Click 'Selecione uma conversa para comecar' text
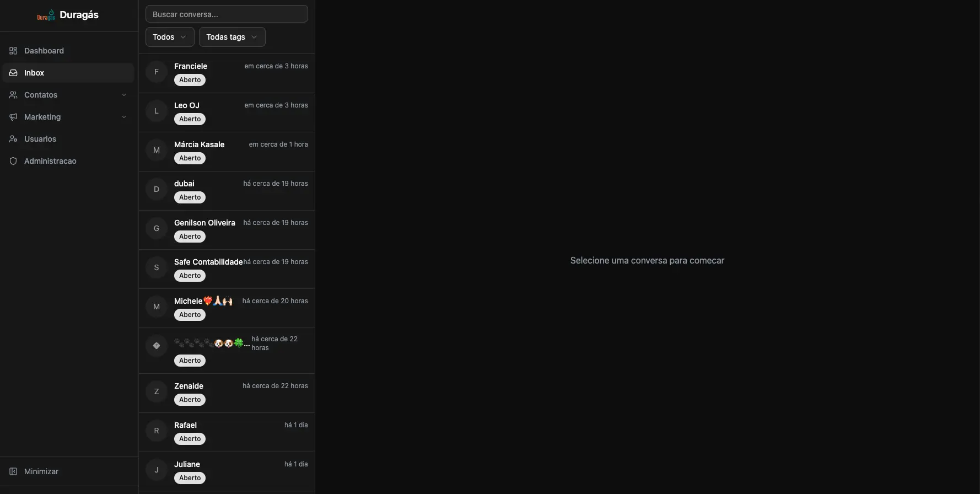The height and width of the screenshot is (494, 980). tap(647, 260)
